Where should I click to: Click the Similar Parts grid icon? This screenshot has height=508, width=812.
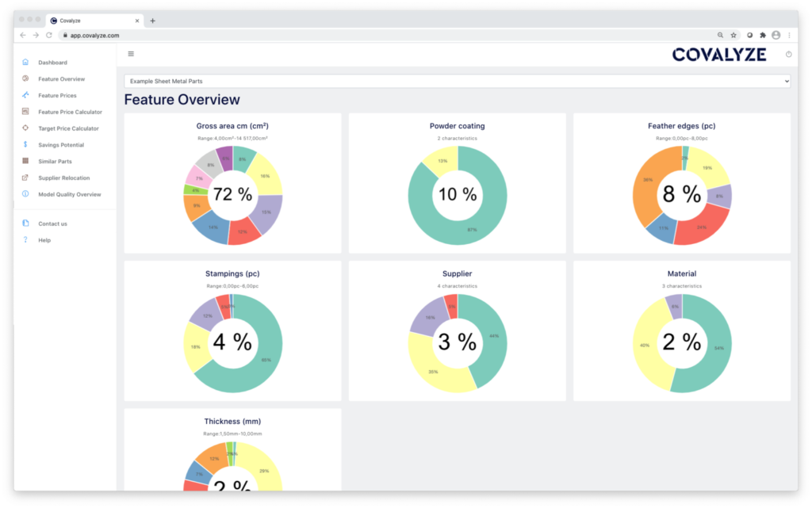25,161
